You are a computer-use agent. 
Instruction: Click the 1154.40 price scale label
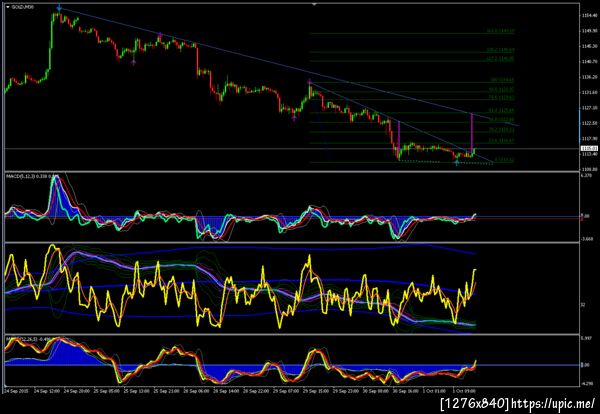(589, 16)
